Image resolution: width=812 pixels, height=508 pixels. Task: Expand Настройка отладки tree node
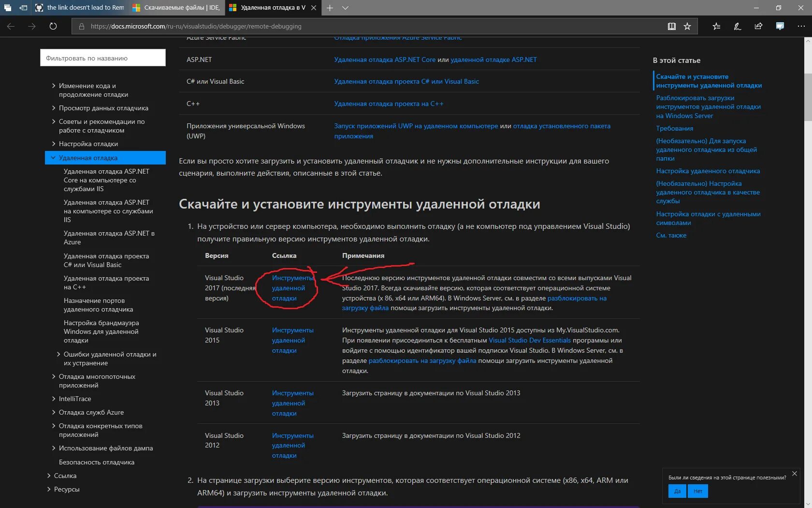[x=54, y=144]
